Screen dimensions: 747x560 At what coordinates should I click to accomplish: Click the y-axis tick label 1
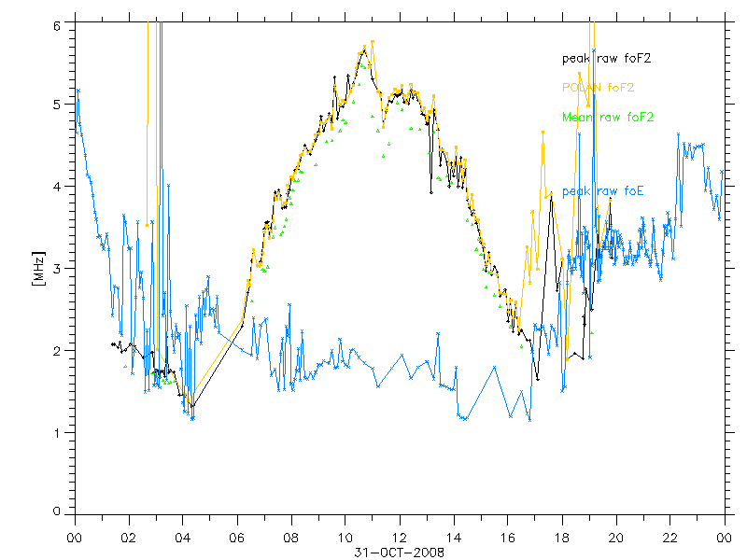[x=57, y=433]
